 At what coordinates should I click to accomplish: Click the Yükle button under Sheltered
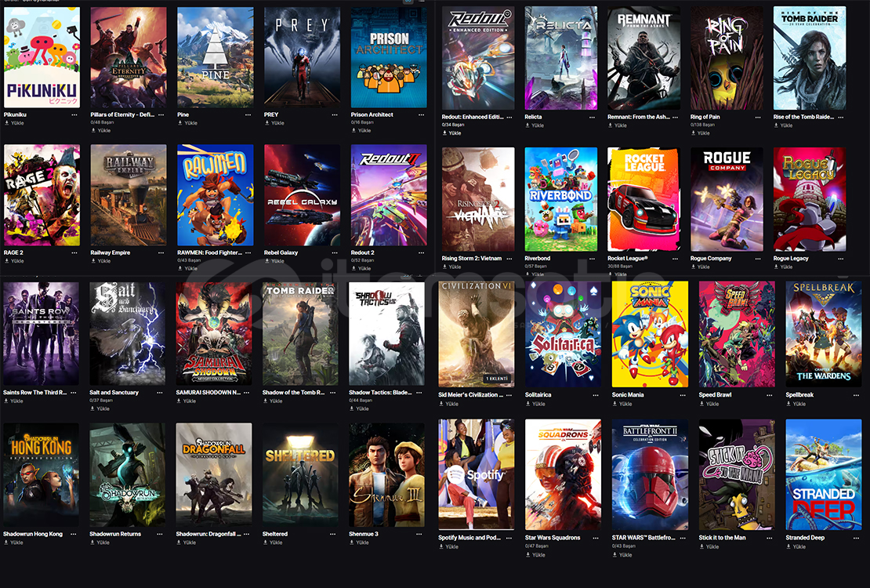click(x=273, y=543)
